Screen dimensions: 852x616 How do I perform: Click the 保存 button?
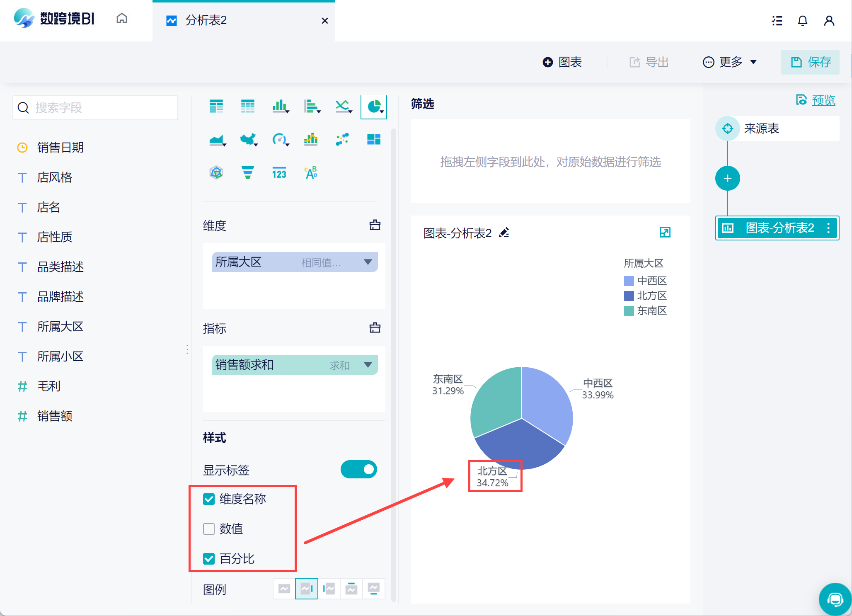(x=810, y=62)
